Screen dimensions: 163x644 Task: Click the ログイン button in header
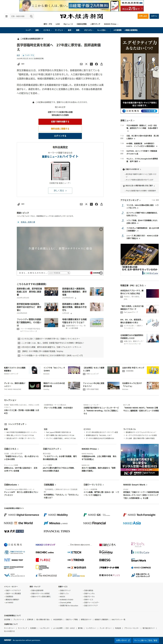pos(154,16)
